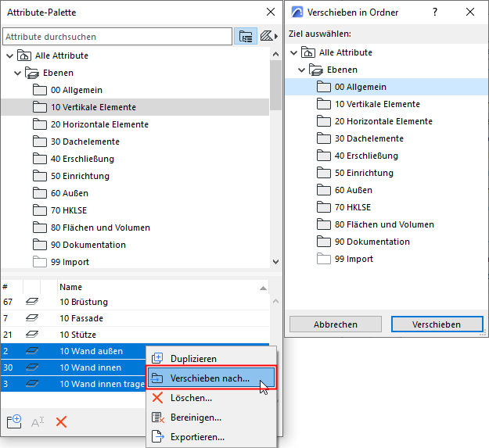Select 10 Vertikale Elemente folder in palette

(x=135, y=107)
